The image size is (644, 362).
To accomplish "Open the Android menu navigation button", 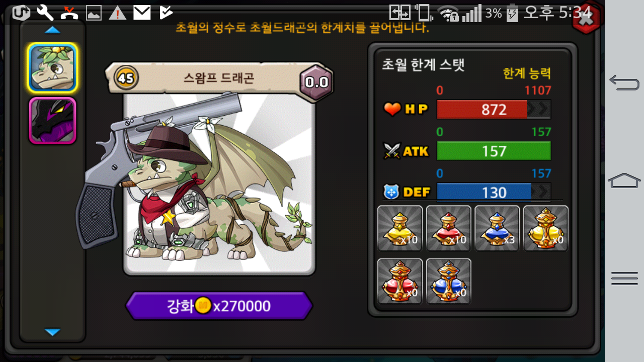I will tap(624, 278).
